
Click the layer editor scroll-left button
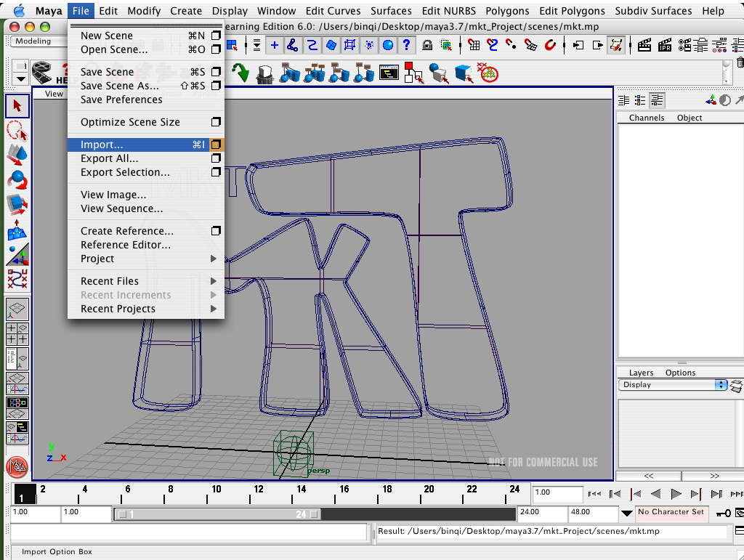[649, 476]
